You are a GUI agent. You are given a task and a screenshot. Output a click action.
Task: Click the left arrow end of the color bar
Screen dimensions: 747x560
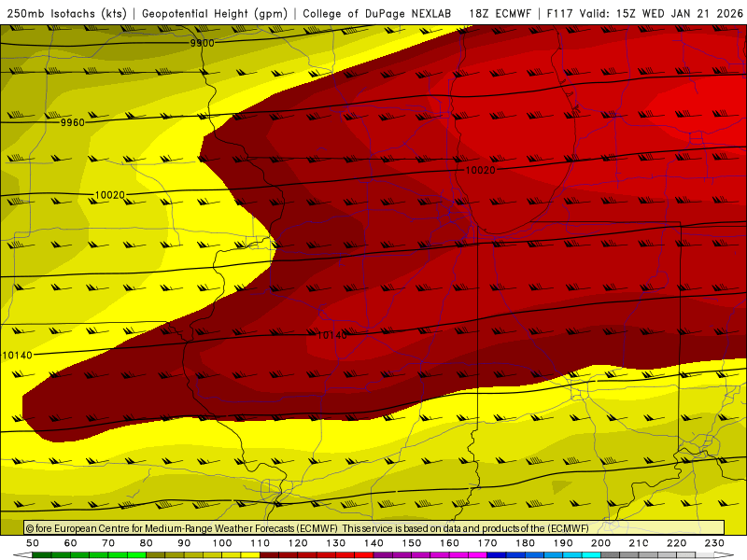[x=22, y=555]
